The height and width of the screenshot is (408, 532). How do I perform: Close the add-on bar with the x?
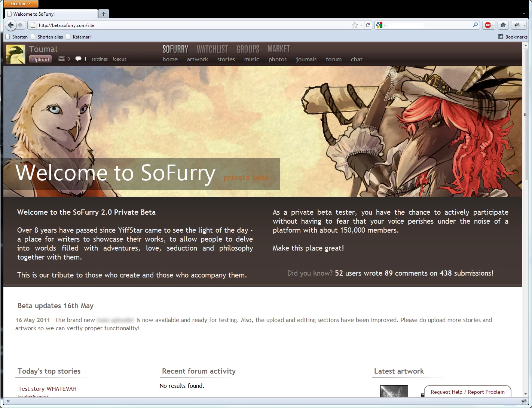[8, 401]
